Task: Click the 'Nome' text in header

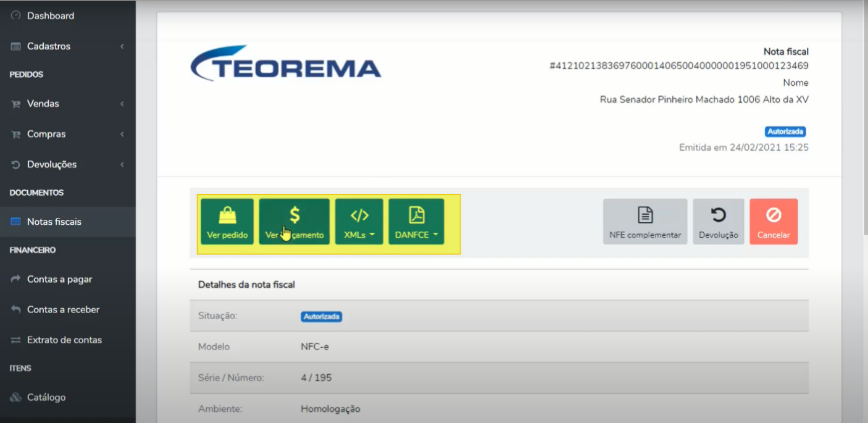Action: (796, 83)
